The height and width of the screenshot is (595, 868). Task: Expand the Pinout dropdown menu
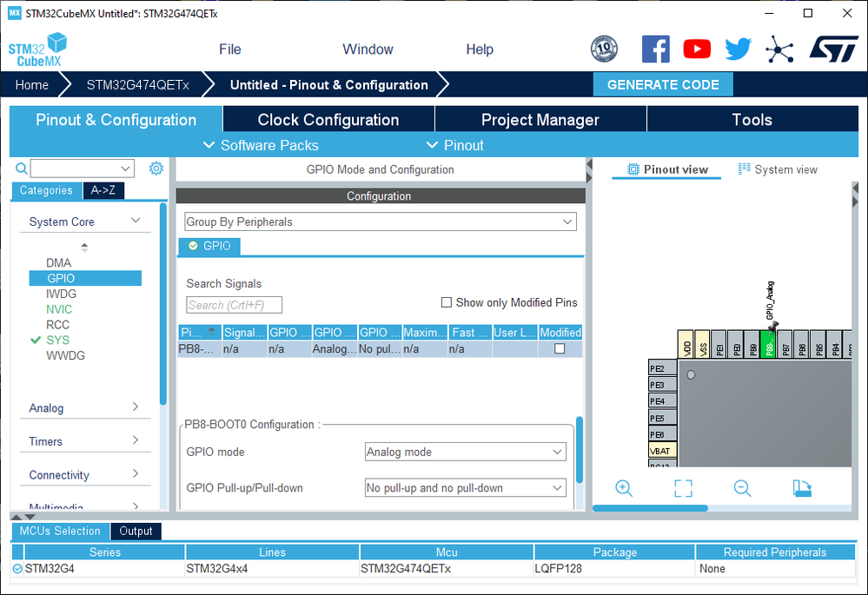point(455,145)
